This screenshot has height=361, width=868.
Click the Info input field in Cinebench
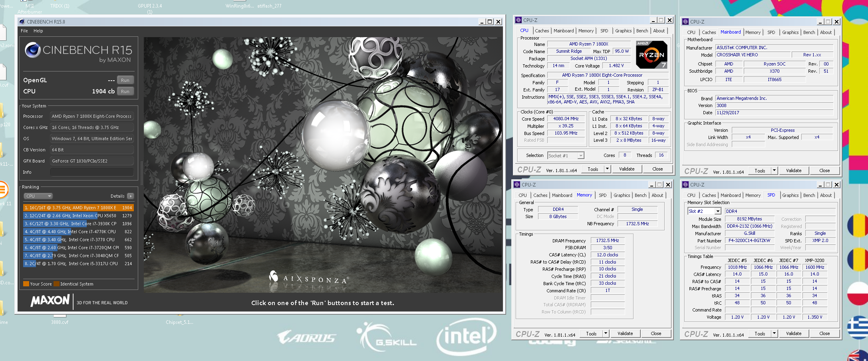(x=92, y=172)
